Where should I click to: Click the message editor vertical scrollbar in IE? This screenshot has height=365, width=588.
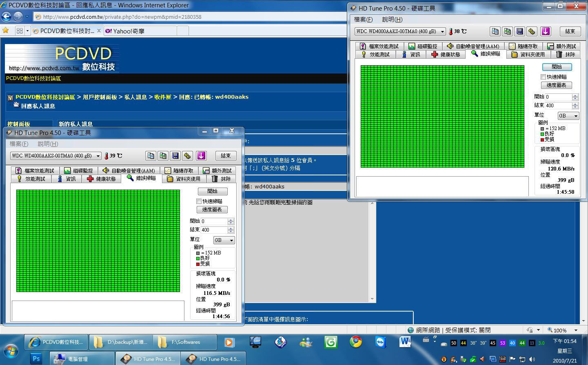(372, 251)
